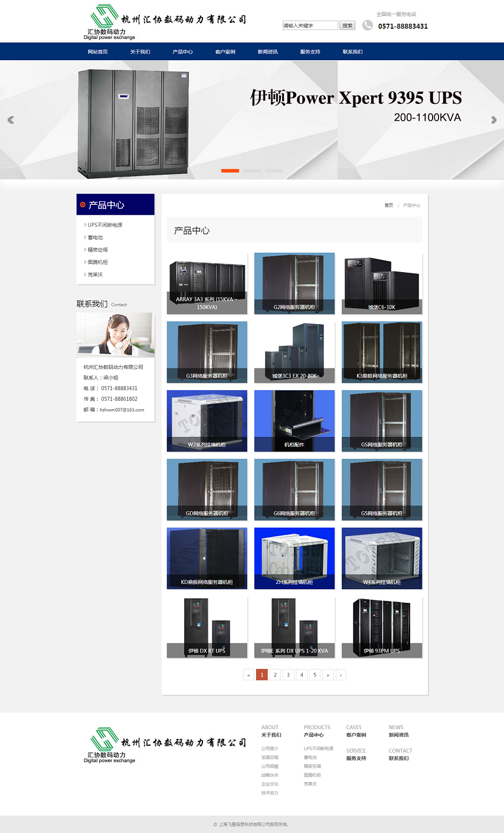
Task: Select the first orange banner slide indicator
Action: (230, 171)
